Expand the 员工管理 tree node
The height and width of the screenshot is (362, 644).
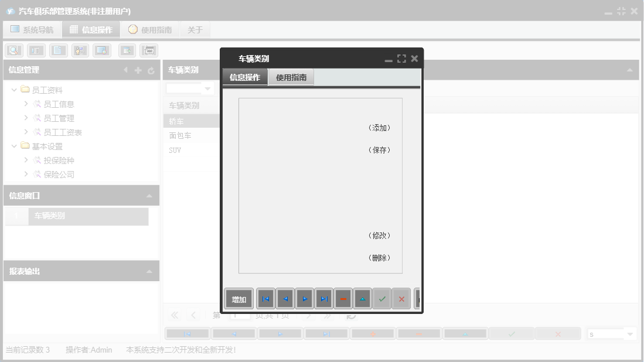pos(26,118)
